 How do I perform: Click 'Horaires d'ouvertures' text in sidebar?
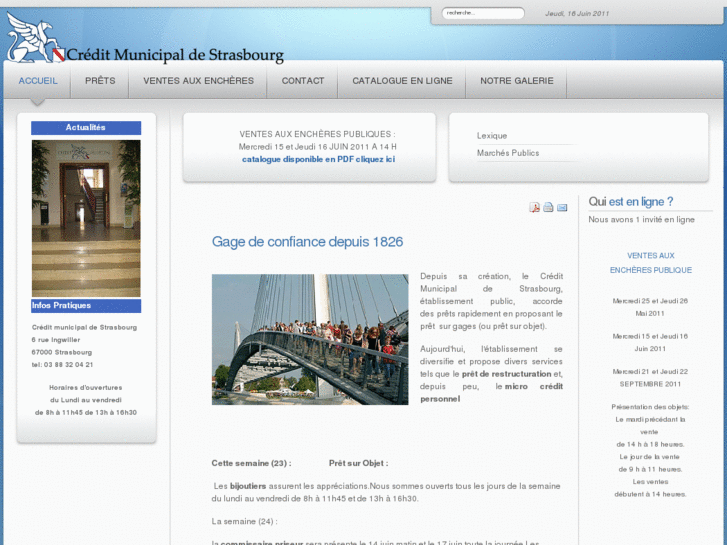pyautogui.click(x=86, y=387)
